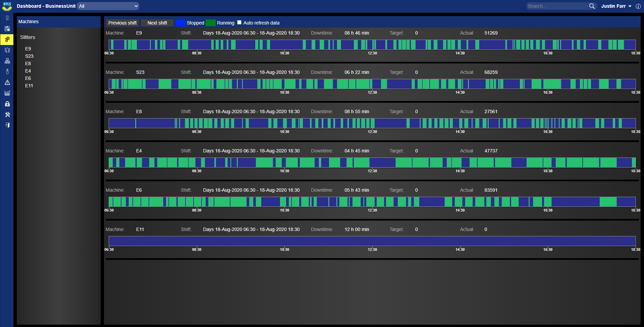Image resolution: width=644 pixels, height=327 pixels.
Task: Click the Next shift button
Action: 157,23
